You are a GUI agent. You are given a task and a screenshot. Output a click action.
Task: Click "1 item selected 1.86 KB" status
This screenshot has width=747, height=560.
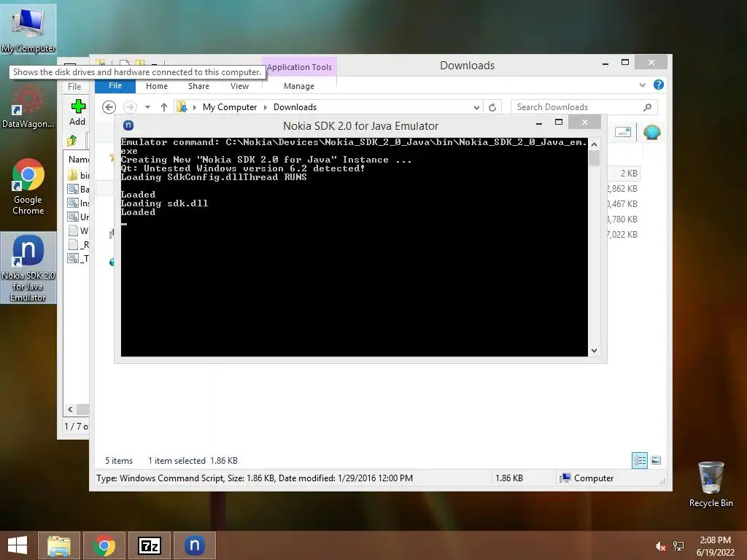click(x=193, y=461)
